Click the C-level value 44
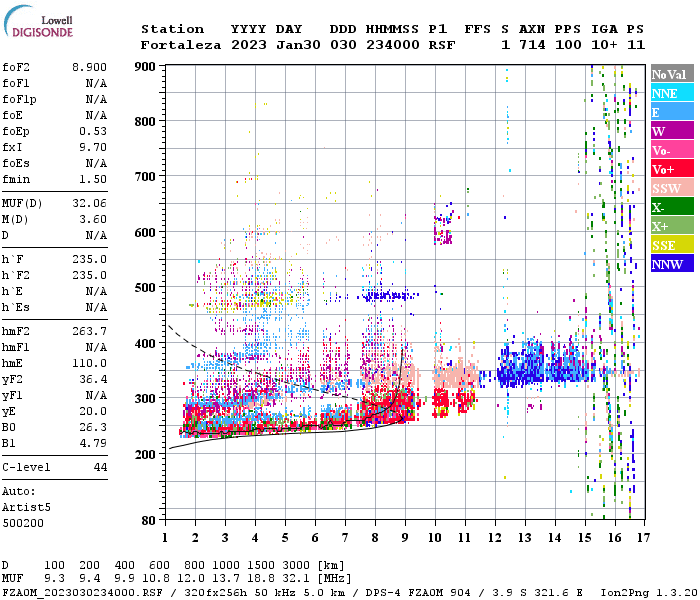 pos(100,467)
